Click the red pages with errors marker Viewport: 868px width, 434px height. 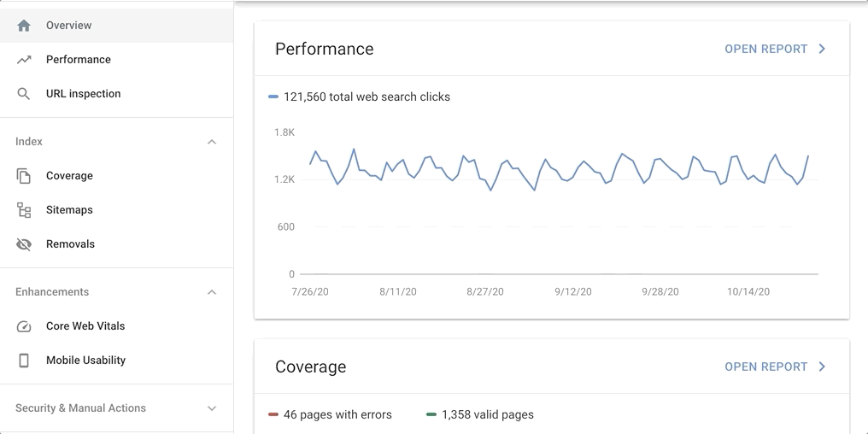273,414
